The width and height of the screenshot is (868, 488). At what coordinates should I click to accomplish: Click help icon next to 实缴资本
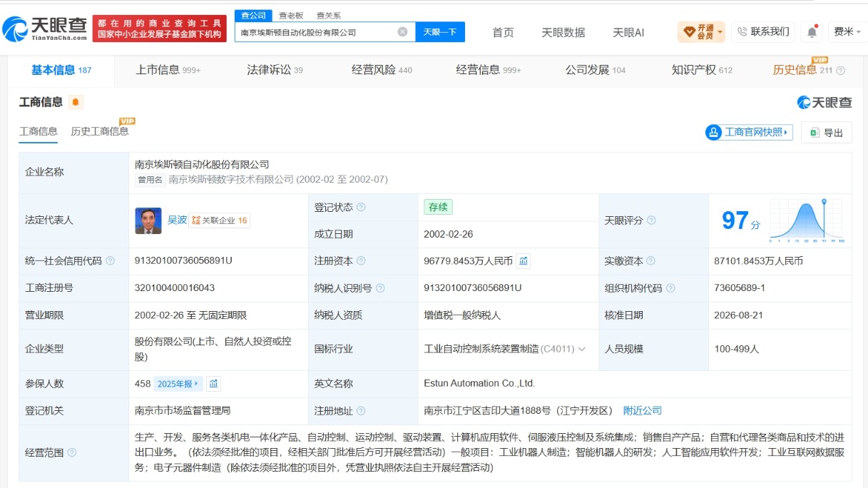(650, 261)
